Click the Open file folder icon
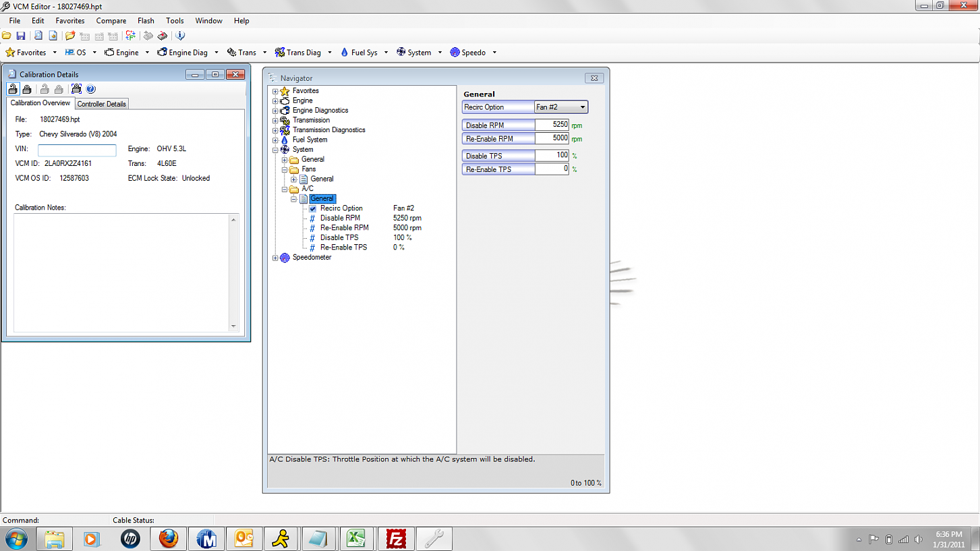 click(x=6, y=36)
